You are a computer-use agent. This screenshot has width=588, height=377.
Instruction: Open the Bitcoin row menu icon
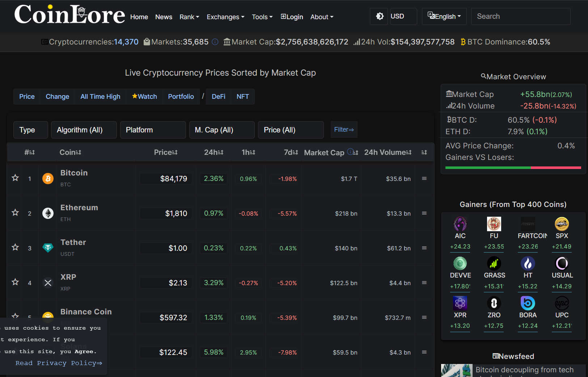tap(424, 178)
